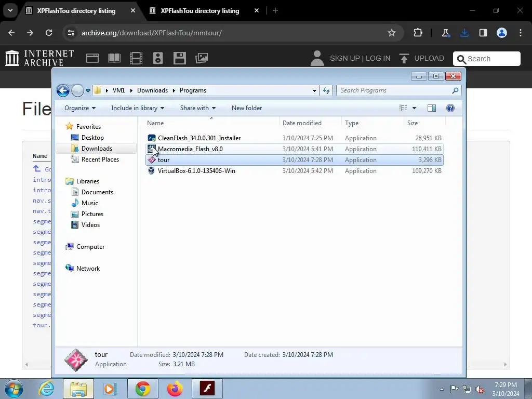Click the Downloads breadcrumb in the address bar
Viewport: 532px width, 399px height.
[152, 90]
